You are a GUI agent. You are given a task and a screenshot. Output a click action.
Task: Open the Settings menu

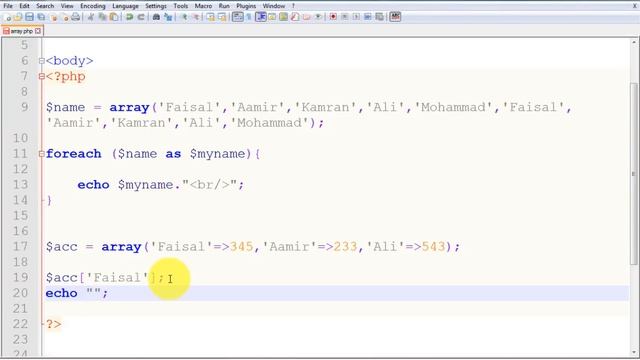coord(156,6)
